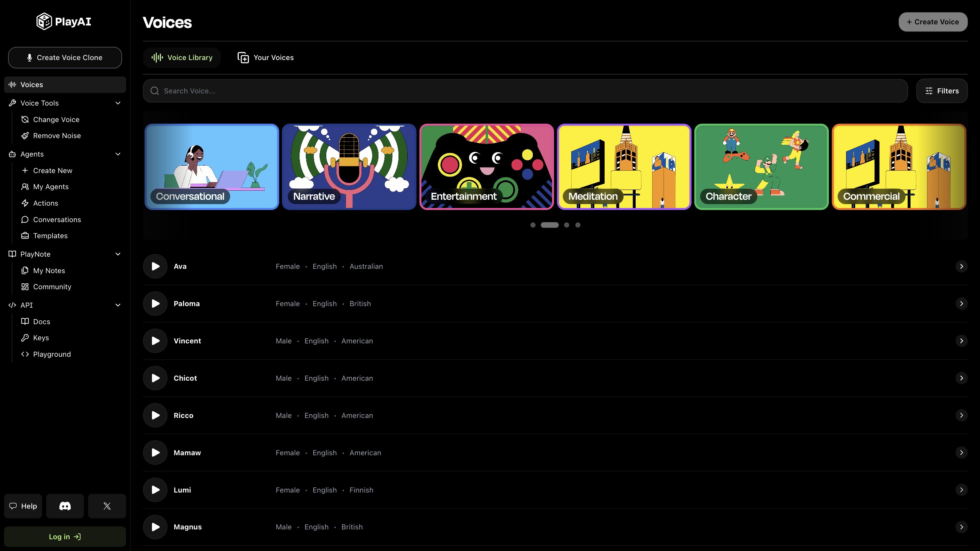The width and height of the screenshot is (980, 551).
Task: Click the Create Voice button
Action: pos(933,22)
